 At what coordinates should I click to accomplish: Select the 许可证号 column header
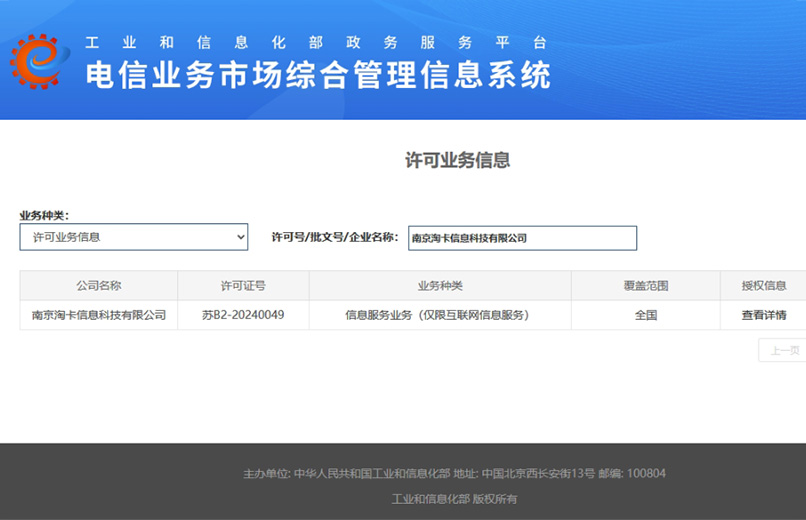(x=243, y=286)
